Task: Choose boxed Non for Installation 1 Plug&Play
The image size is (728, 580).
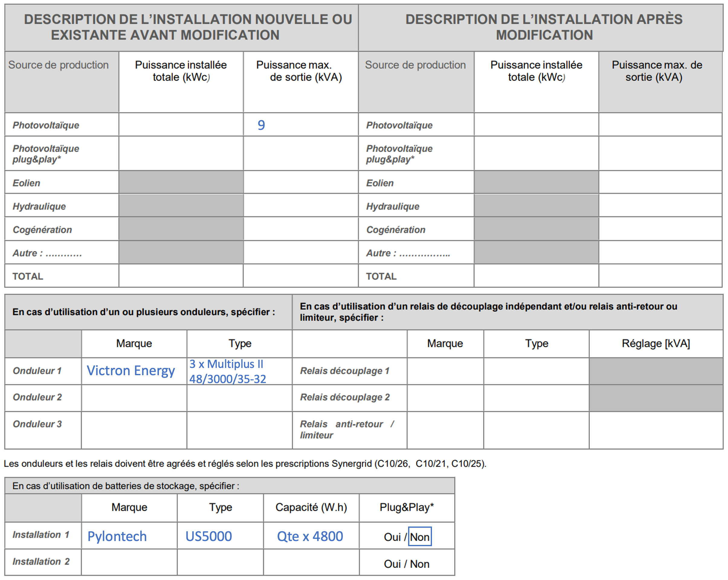Action: click(420, 536)
